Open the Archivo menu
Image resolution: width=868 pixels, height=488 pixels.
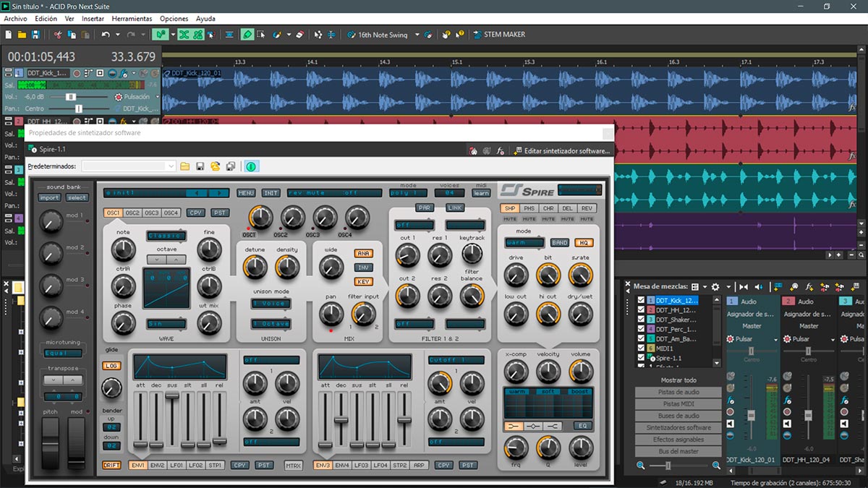(x=15, y=19)
